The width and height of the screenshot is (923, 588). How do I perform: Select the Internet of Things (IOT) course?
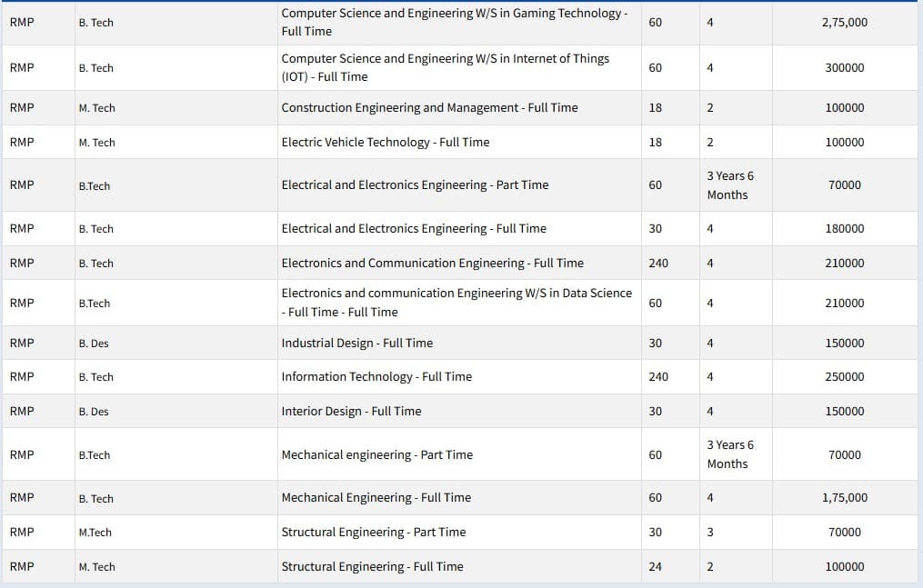point(446,67)
